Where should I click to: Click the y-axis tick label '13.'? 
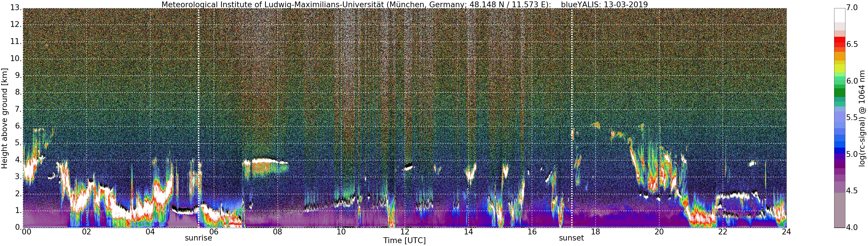point(16,8)
